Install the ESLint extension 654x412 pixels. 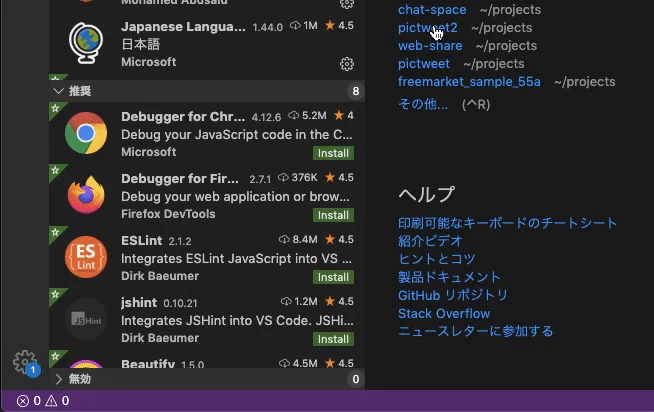point(333,277)
